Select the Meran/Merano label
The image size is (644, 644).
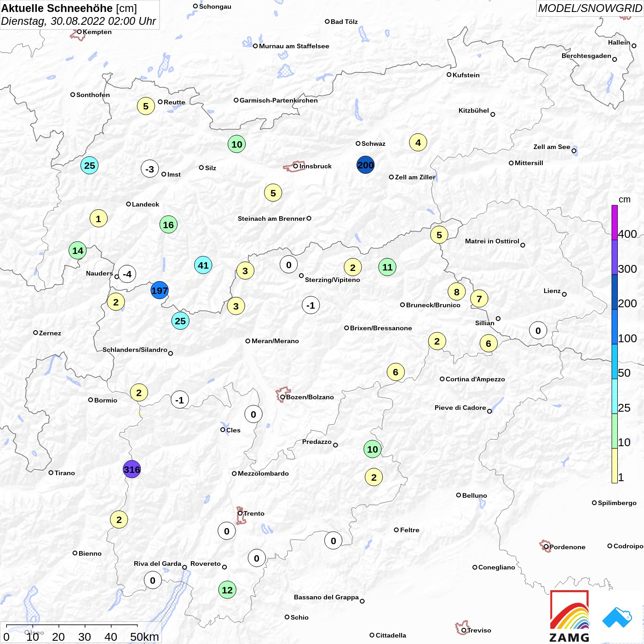[x=275, y=341]
